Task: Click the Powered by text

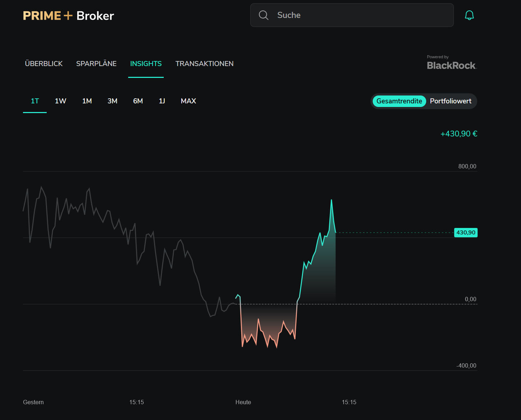Action: [x=438, y=57]
